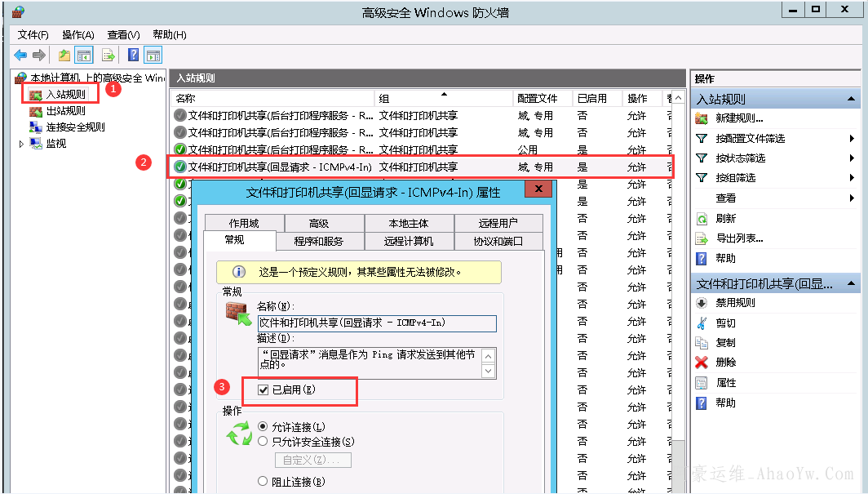Switch to the 远程计算机 tab
Screen dimensions: 868x494
409,242
